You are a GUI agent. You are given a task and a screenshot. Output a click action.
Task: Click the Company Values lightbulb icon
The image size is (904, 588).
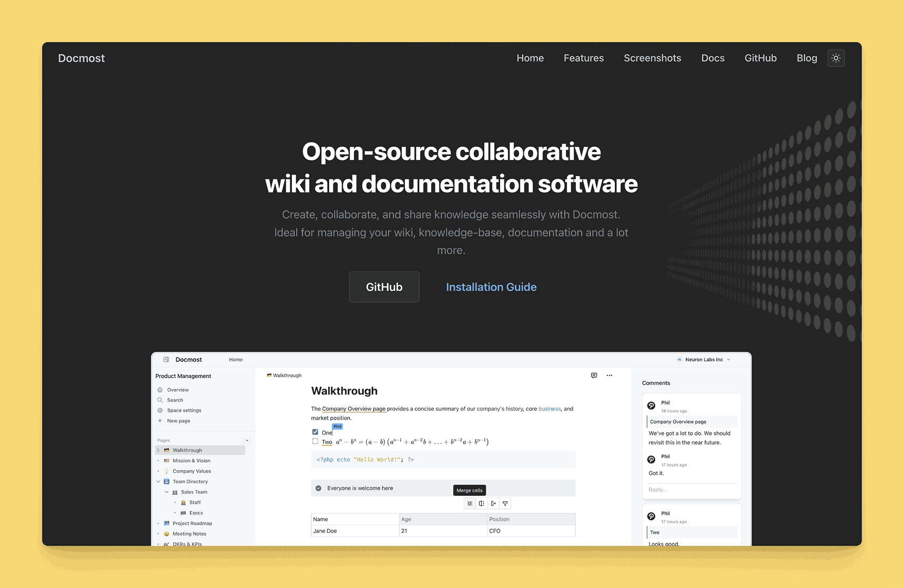(x=167, y=471)
